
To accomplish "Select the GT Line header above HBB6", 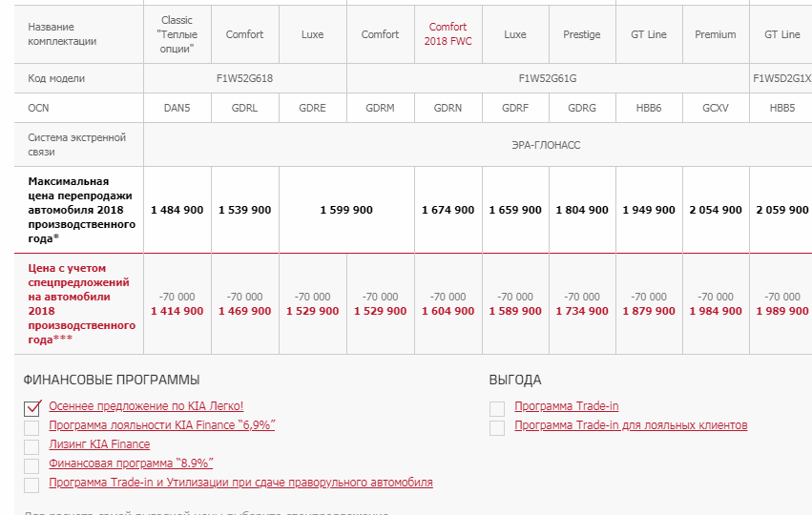I will click(649, 34).
